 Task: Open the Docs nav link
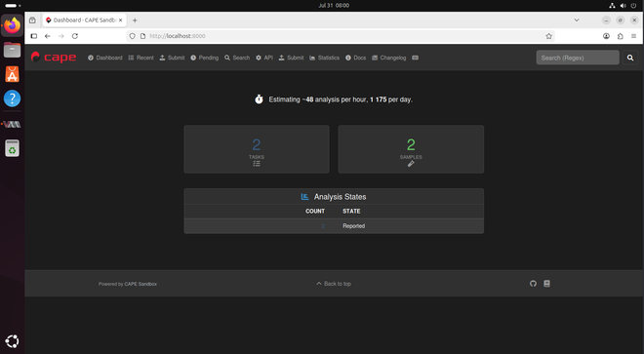click(356, 58)
